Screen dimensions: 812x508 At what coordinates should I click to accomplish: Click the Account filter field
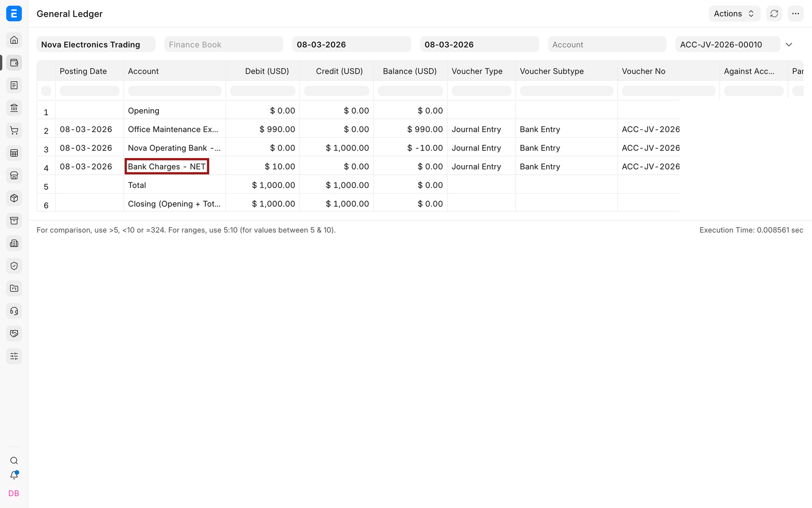click(x=607, y=44)
